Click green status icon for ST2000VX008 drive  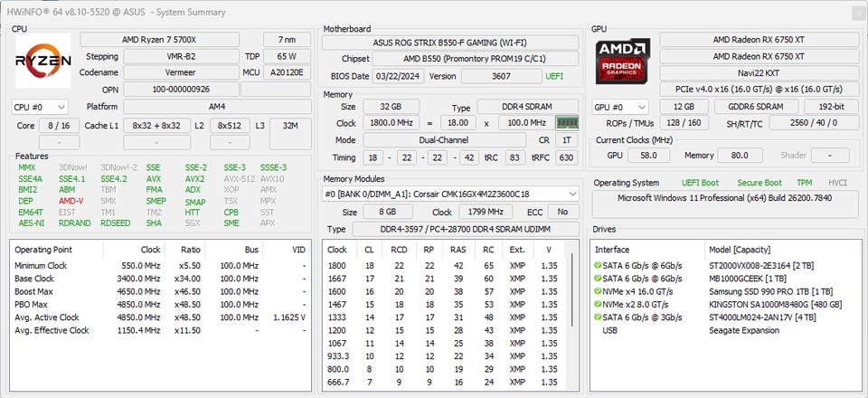pyautogui.click(x=598, y=265)
